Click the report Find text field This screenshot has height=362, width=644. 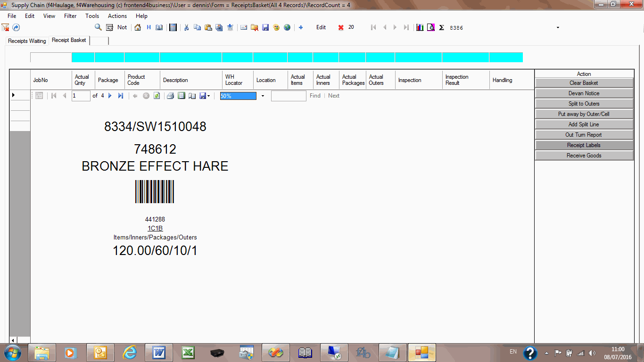pyautogui.click(x=289, y=96)
